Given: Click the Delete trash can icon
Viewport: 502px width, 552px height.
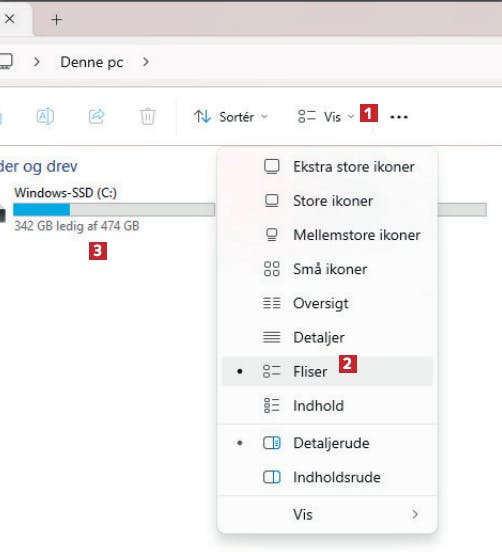Looking at the screenshot, I should (x=148, y=116).
